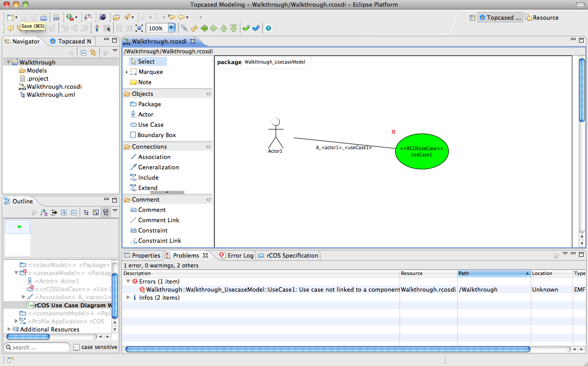
Task: Open the zoom 100% dropdown
Action: coord(171,28)
